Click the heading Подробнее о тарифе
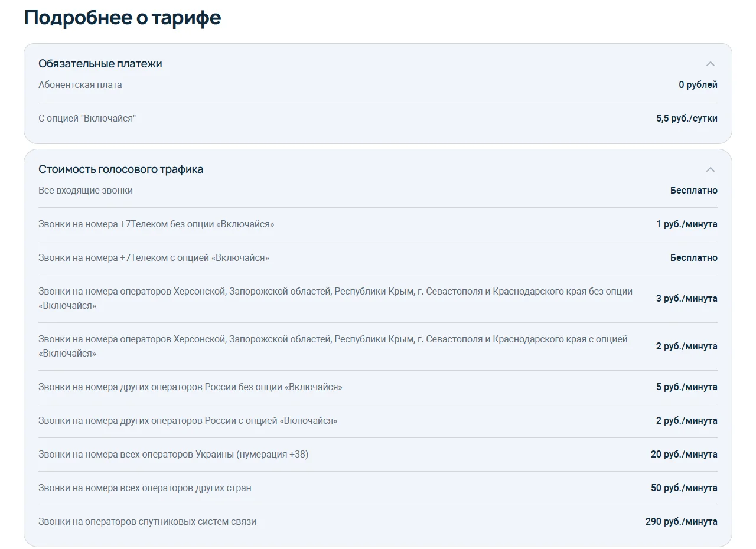Image resolution: width=756 pixels, height=549 pixels. click(x=122, y=17)
